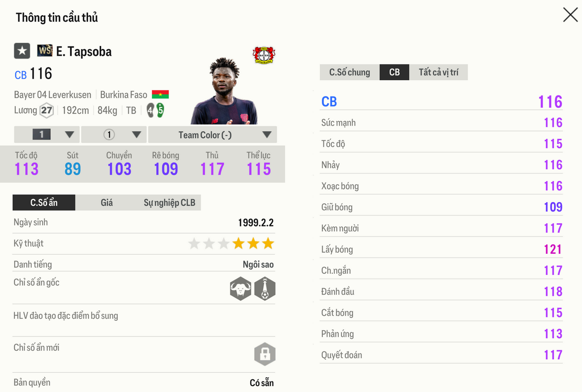Click the WS season badge icon

(x=45, y=51)
